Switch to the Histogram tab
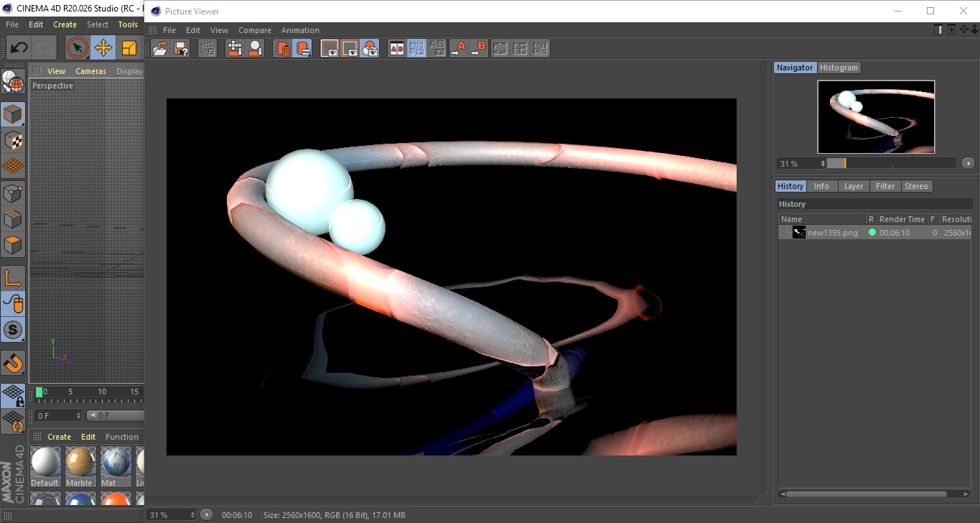Image resolution: width=980 pixels, height=523 pixels. (839, 68)
